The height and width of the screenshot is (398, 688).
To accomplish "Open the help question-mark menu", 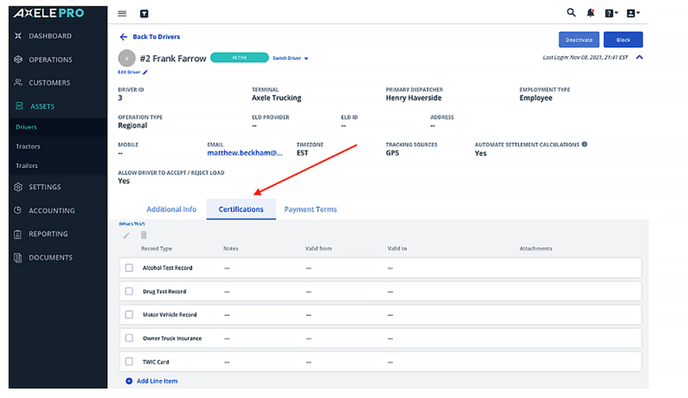I will pyautogui.click(x=611, y=13).
